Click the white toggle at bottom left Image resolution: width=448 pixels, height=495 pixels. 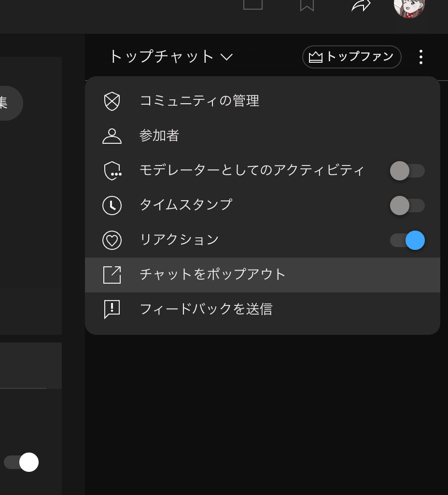[x=28, y=462]
